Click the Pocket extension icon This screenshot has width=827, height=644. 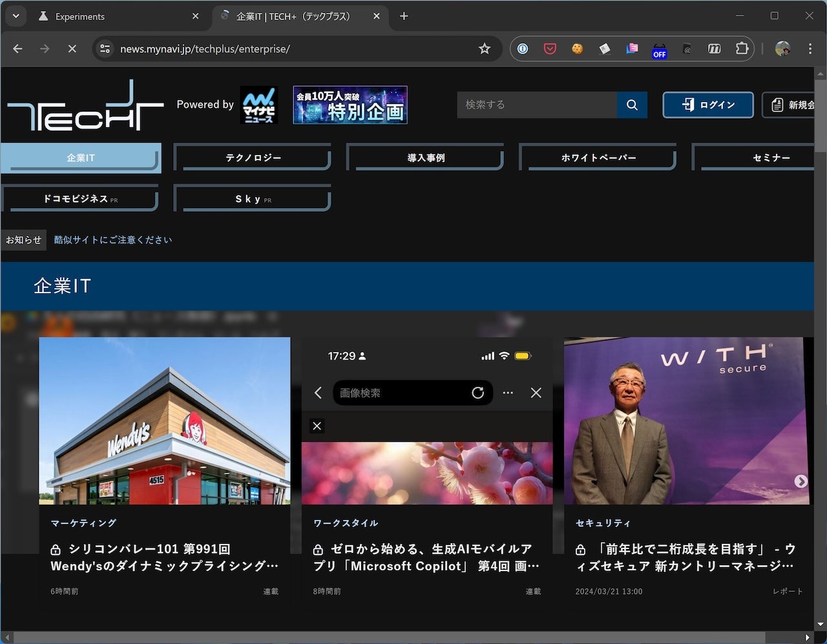(550, 48)
